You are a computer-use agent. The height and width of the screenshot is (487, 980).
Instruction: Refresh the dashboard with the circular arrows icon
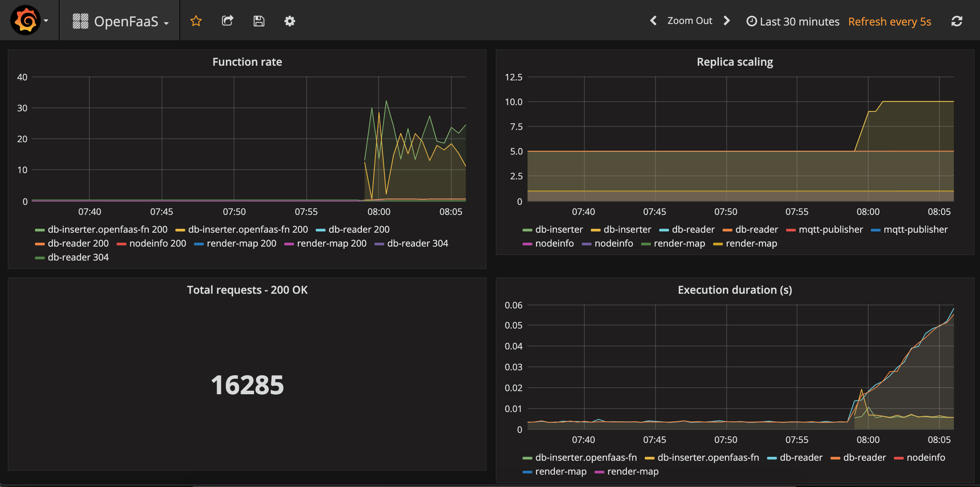pyautogui.click(x=957, y=21)
